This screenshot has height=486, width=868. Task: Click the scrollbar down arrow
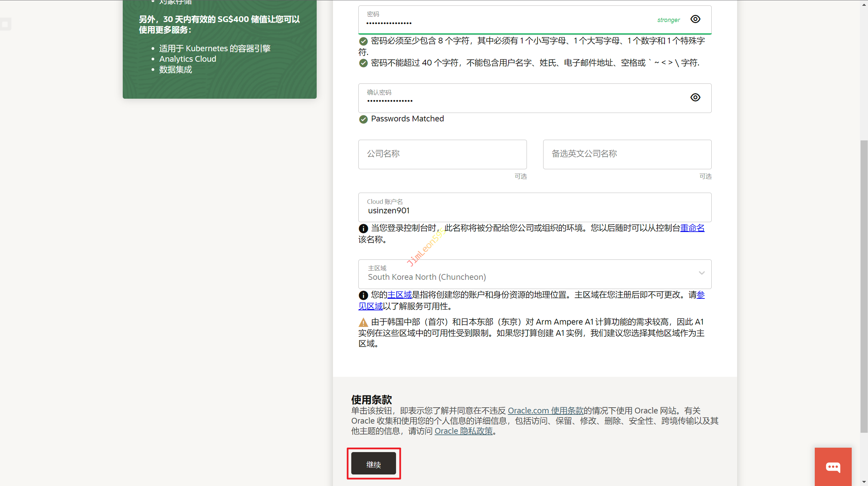pos(864,482)
